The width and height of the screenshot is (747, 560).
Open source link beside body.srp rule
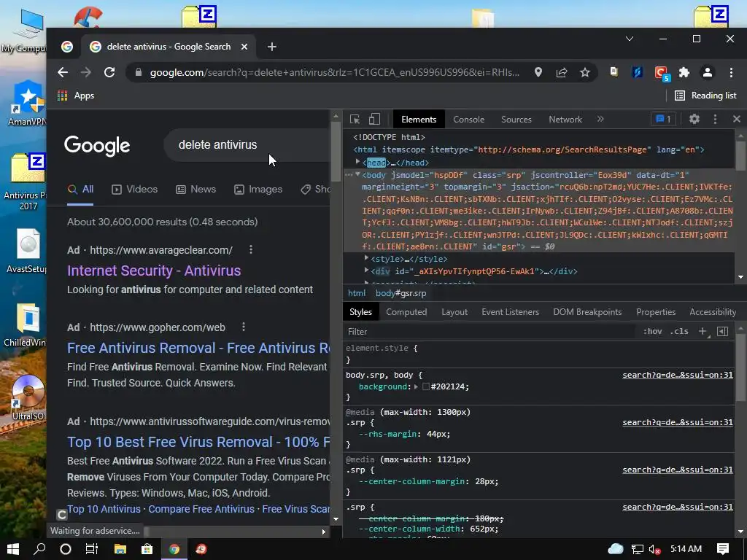pos(678,376)
